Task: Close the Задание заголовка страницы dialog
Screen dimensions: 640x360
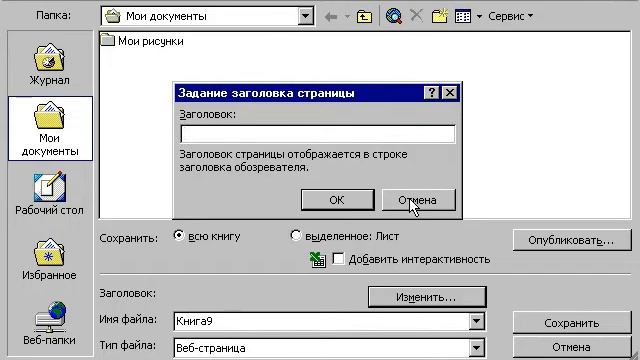Action: (450, 93)
